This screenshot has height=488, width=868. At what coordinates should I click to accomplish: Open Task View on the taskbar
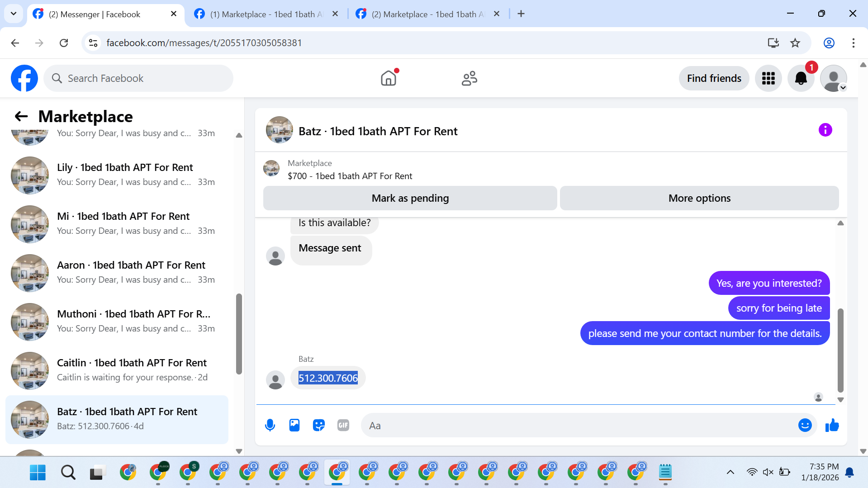[x=97, y=473]
